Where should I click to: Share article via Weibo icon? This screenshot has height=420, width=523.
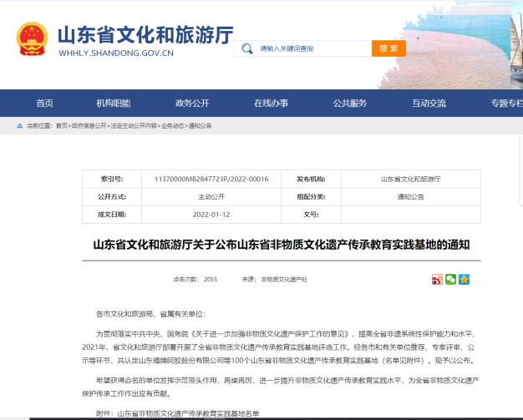(x=437, y=279)
